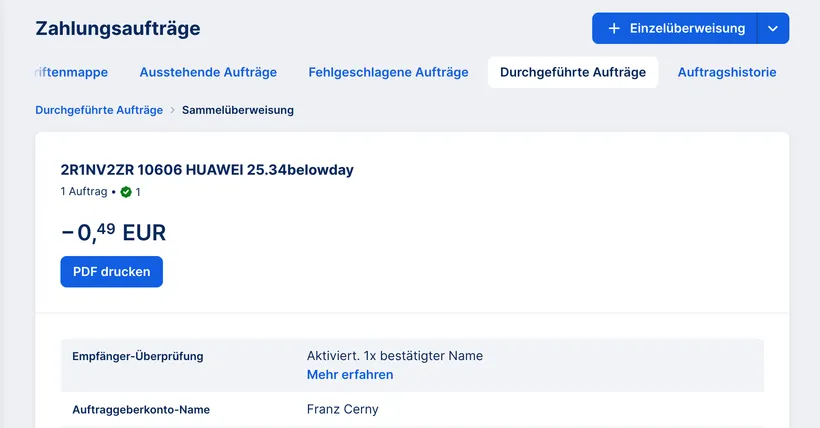Image resolution: width=820 pixels, height=428 pixels.
Task: Open the Fehlgeschlagene Aufträge tab
Action: tap(388, 72)
